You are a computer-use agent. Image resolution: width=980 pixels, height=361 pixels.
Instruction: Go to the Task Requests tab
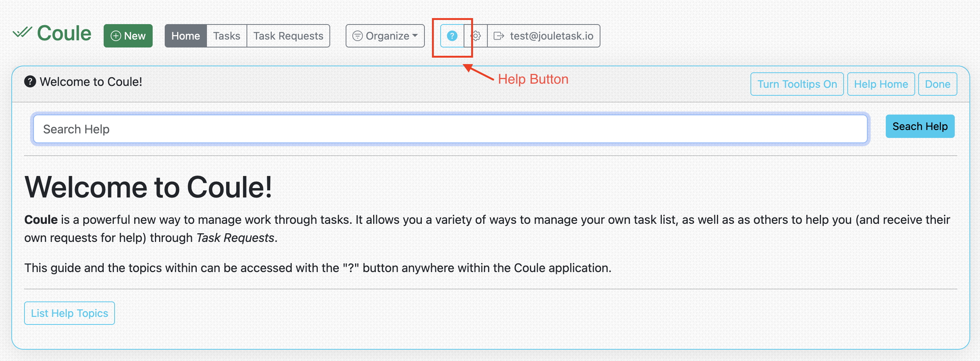click(x=288, y=36)
